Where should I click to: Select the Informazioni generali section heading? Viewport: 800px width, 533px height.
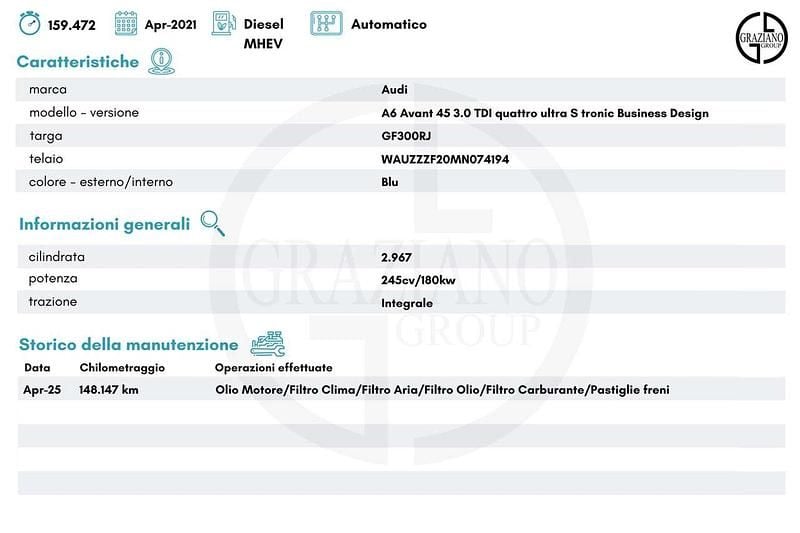[x=104, y=224]
